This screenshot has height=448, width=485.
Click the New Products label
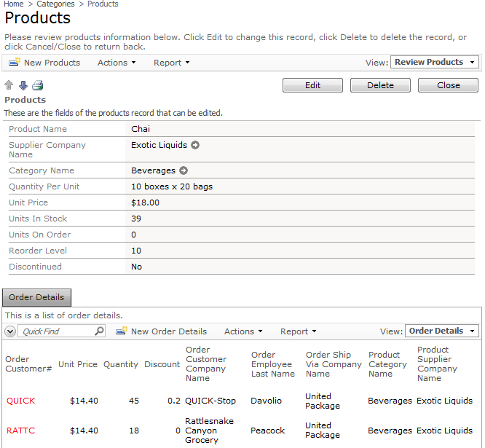coord(52,63)
